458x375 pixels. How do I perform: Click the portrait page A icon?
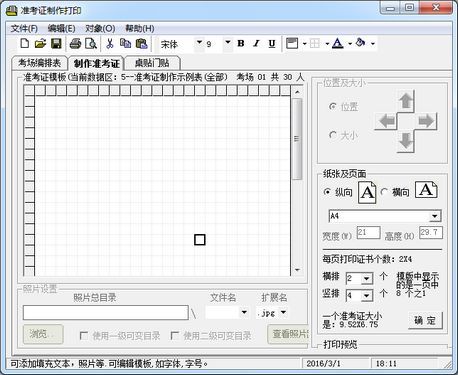(367, 192)
